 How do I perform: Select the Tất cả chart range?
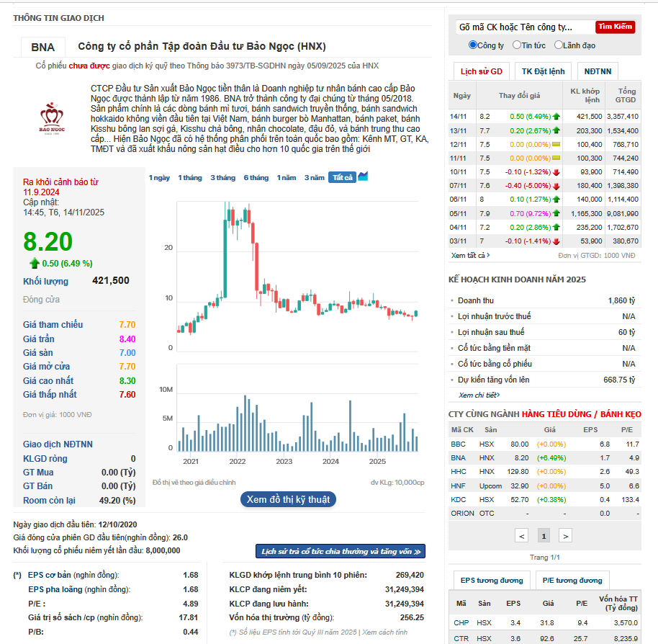pyautogui.click(x=343, y=178)
